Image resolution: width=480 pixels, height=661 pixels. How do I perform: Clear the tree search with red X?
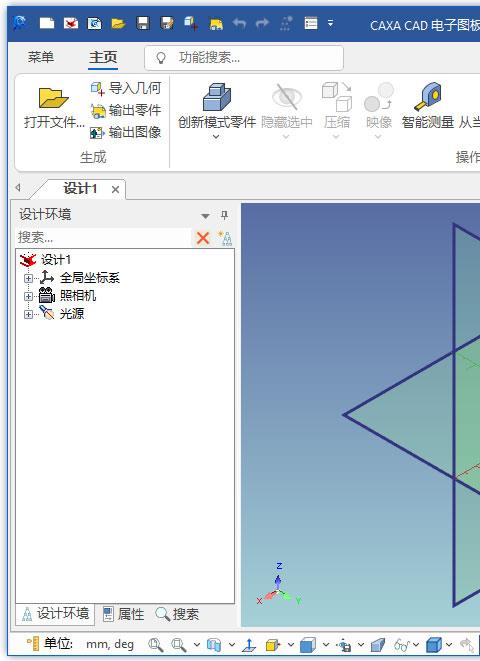click(203, 238)
